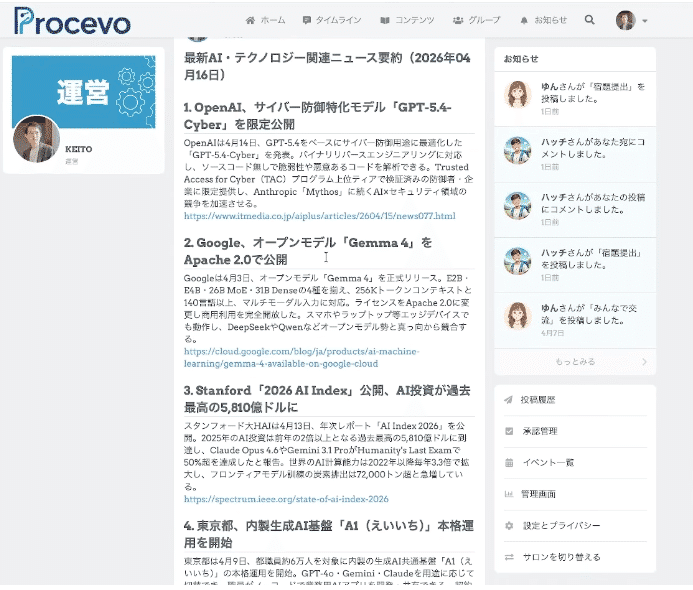This screenshot has height=590, width=693.
Task: Open 承認管理 menu entry
Action: (575, 431)
